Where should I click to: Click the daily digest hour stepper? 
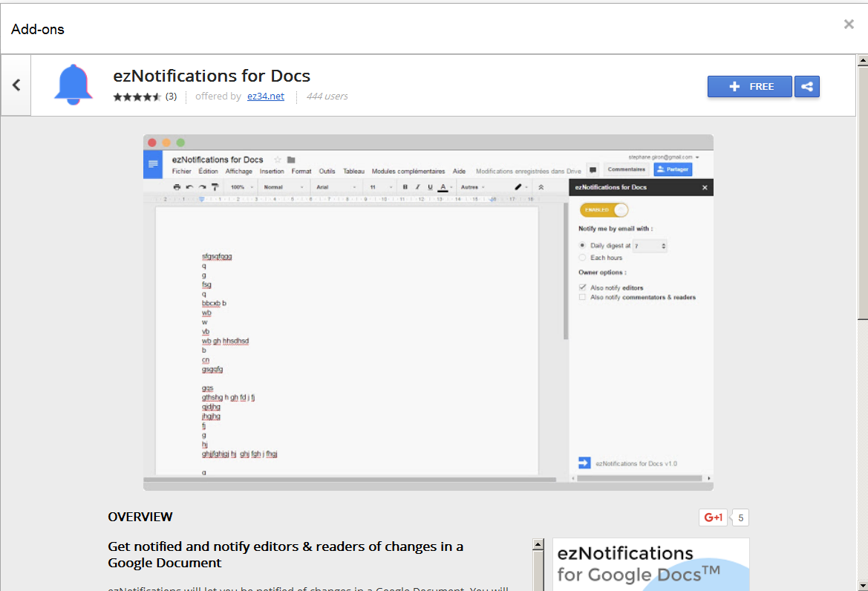click(x=663, y=246)
